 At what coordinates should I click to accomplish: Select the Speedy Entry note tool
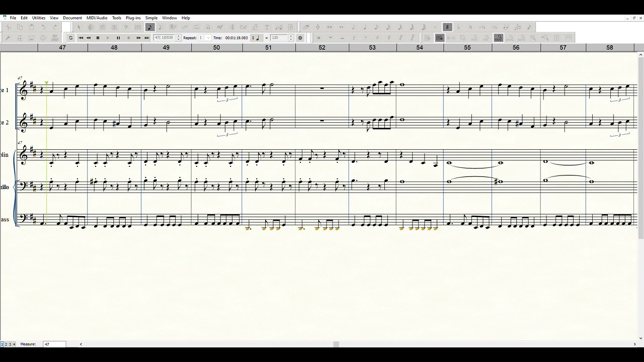tap(160, 27)
